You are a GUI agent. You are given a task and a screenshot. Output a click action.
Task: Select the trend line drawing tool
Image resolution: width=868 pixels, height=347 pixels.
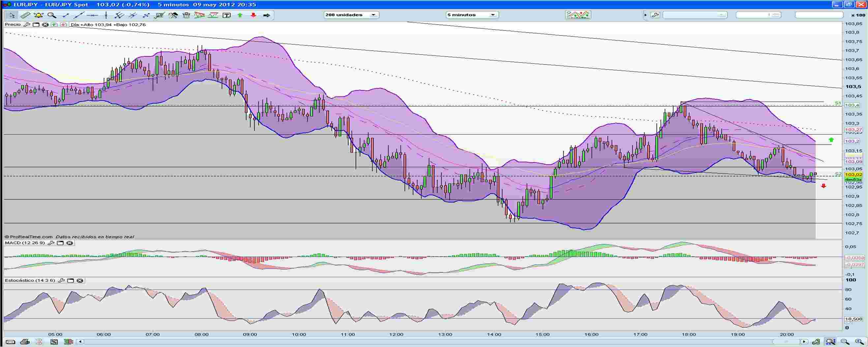[x=78, y=15]
